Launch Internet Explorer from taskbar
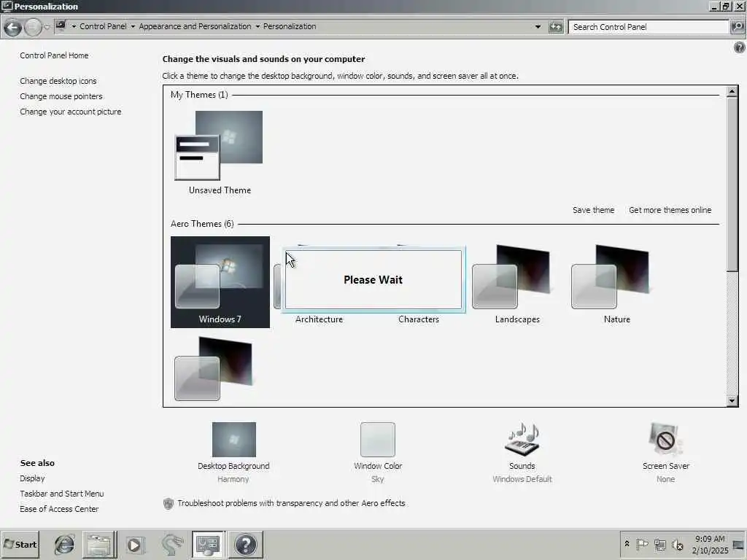 tap(64, 544)
